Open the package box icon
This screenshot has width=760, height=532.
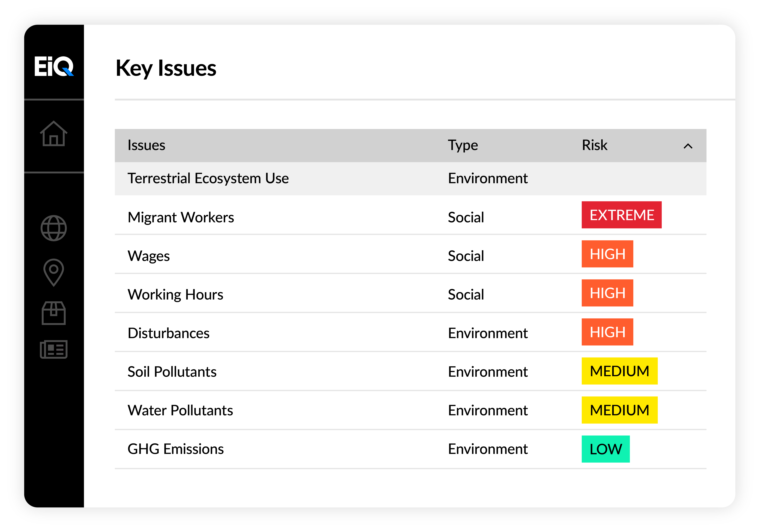coord(54,313)
